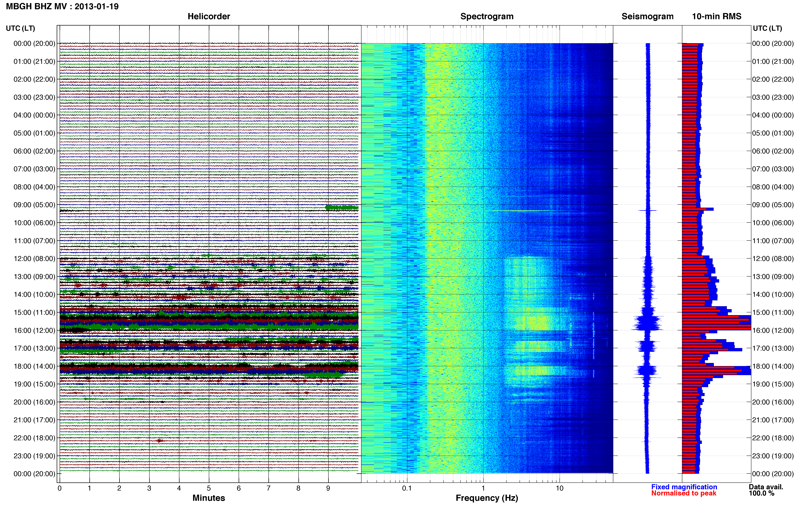Click left time label '09:00 (05:00)'

34,205
